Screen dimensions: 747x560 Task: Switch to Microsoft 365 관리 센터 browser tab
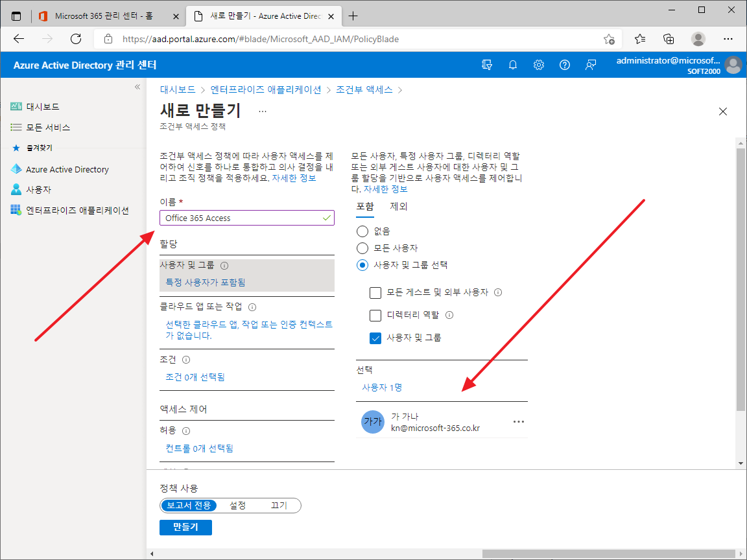coord(104,16)
